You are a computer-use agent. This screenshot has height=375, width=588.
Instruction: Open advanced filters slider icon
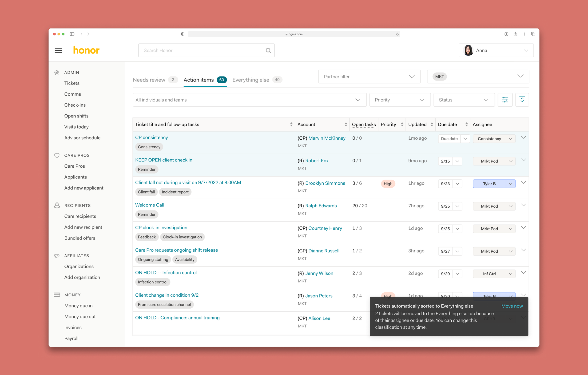click(505, 100)
